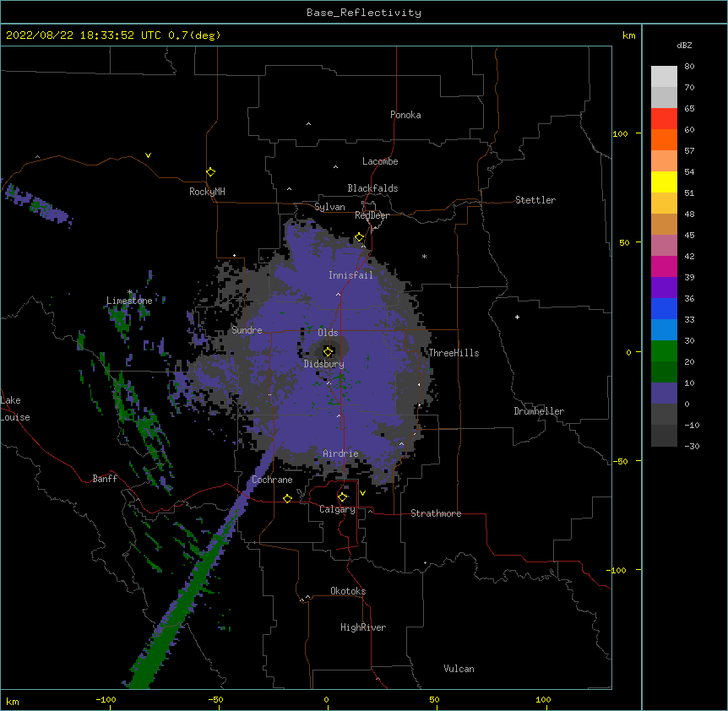Screen dimensions: 728x711
Task: Click the Limestone label
Action: [x=129, y=301]
